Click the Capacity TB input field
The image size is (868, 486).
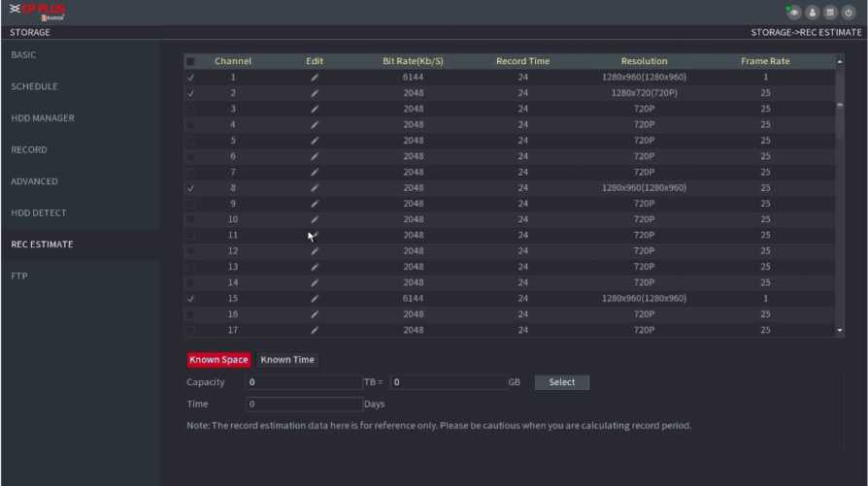[303, 382]
